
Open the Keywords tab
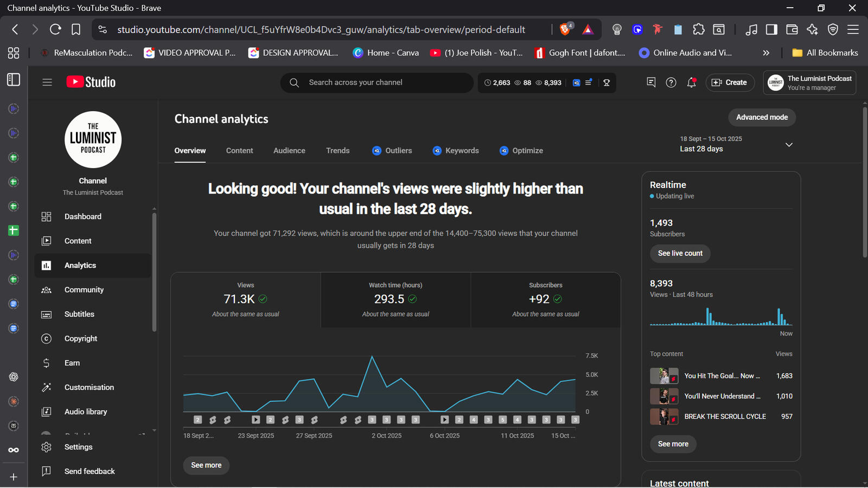456,151
